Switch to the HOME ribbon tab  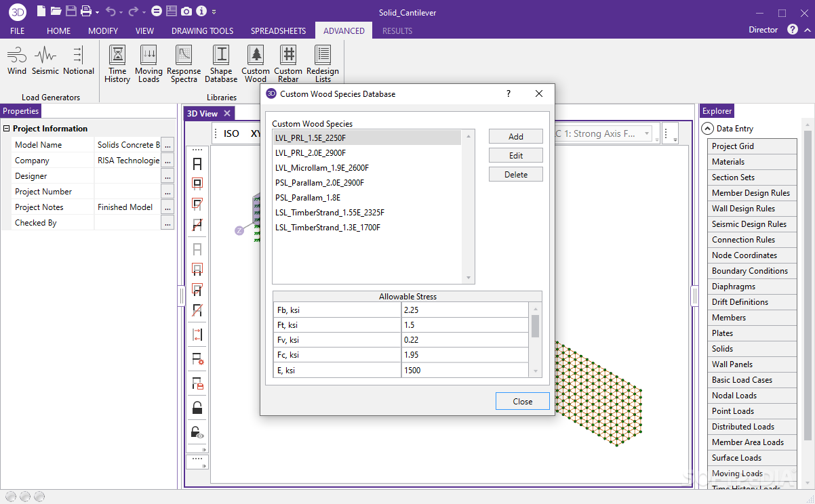tap(59, 30)
